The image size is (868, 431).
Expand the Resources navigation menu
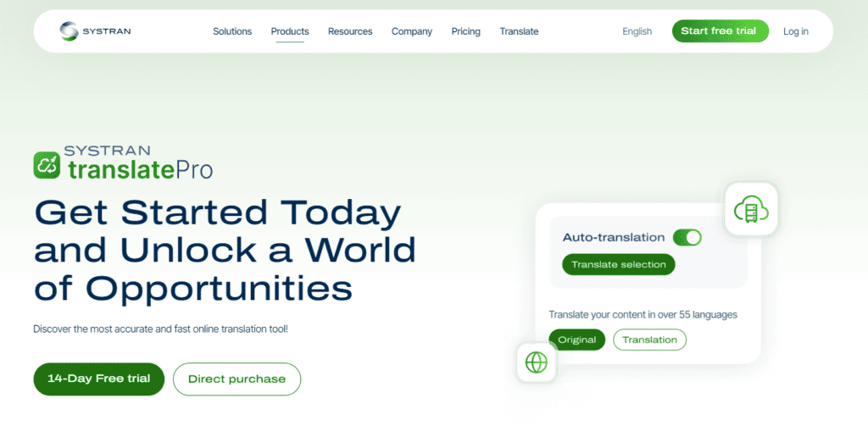(350, 31)
